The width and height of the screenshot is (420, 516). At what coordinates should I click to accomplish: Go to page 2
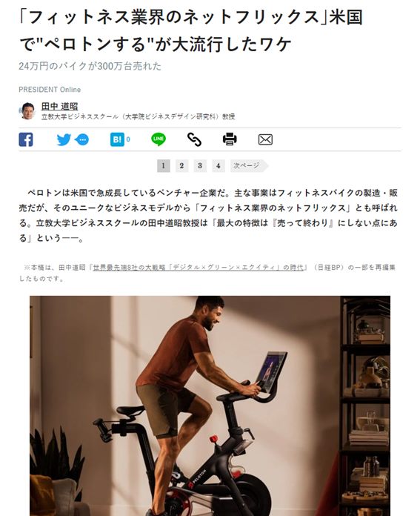(x=181, y=165)
